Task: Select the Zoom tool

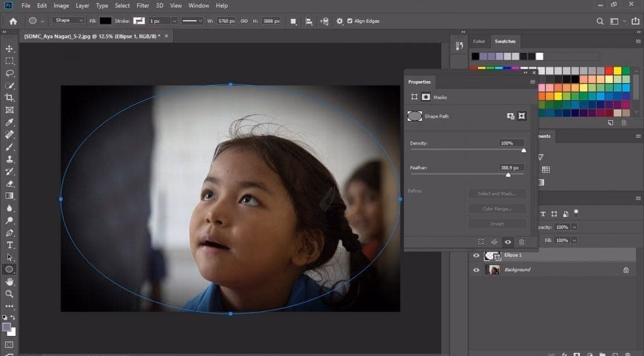Action: point(9,294)
